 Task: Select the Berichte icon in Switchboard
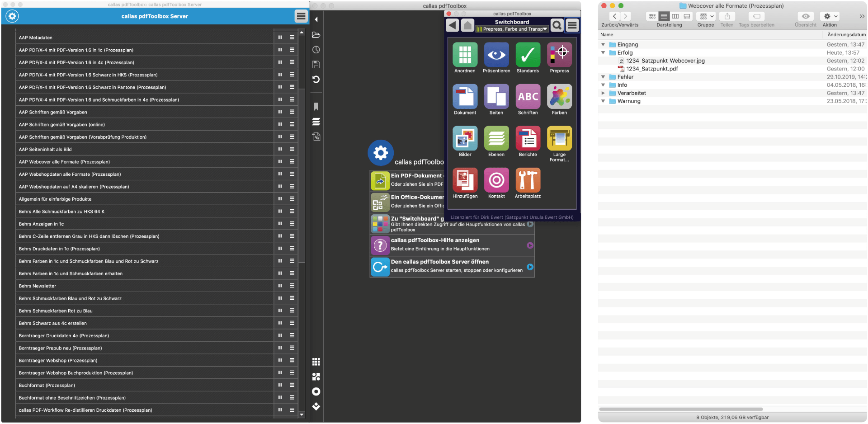(528, 138)
